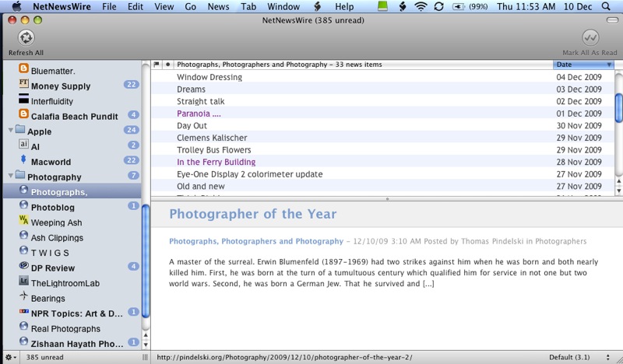Click the subscriptions sidebar scrollbar thumb
This screenshot has width=623, height=364.
click(146, 261)
